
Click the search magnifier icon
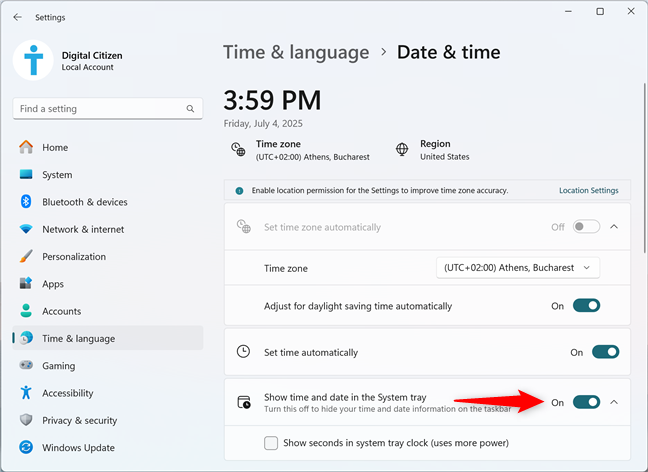(x=190, y=109)
